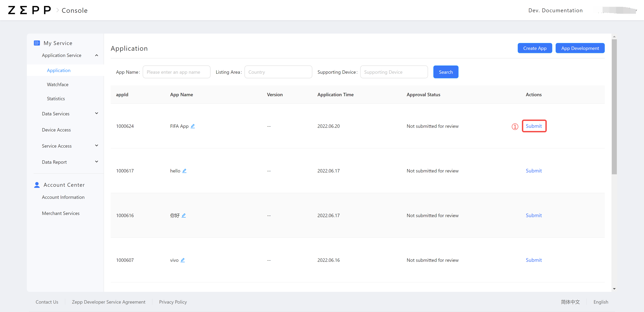Expand the Data Services menu
This screenshot has width=644, height=312.
(x=96, y=114)
